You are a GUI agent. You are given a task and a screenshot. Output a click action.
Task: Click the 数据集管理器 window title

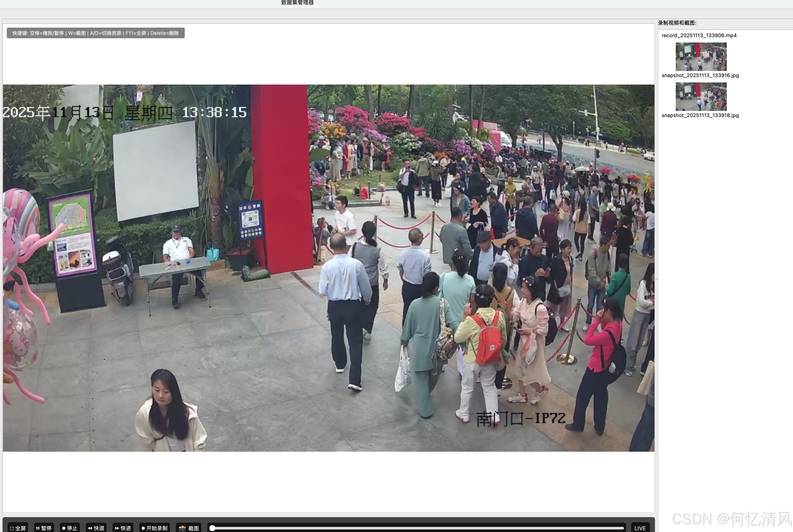(x=297, y=3)
